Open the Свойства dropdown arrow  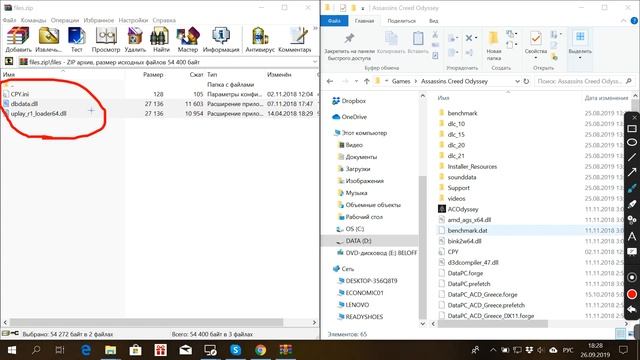point(536,58)
